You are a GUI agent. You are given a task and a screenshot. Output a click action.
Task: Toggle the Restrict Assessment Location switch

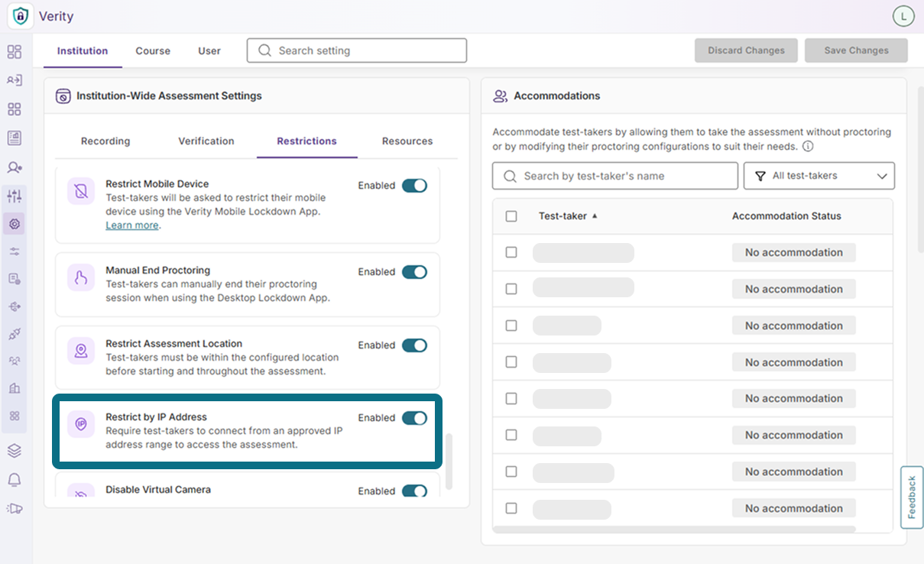pos(414,345)
